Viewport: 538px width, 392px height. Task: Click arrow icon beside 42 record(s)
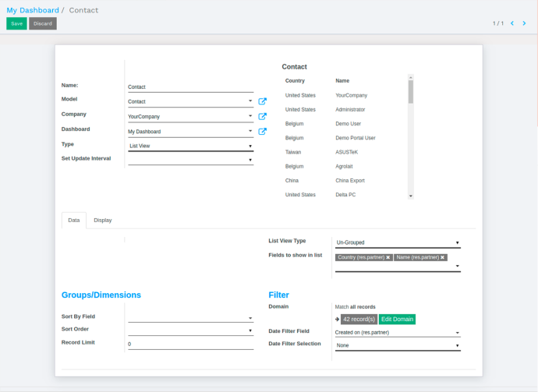[x=338, y=320]
